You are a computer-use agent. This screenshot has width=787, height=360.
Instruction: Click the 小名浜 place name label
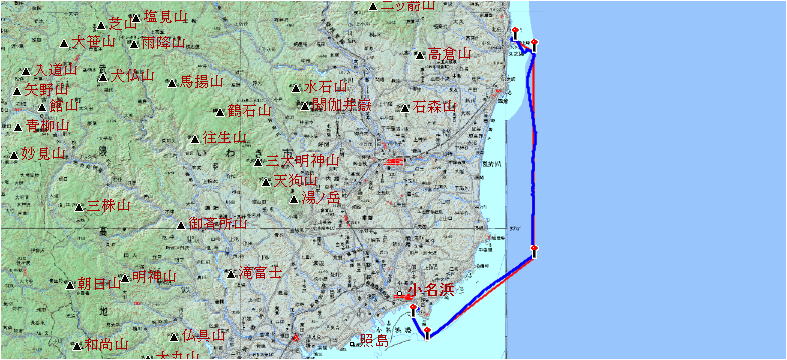coord(431,290)
